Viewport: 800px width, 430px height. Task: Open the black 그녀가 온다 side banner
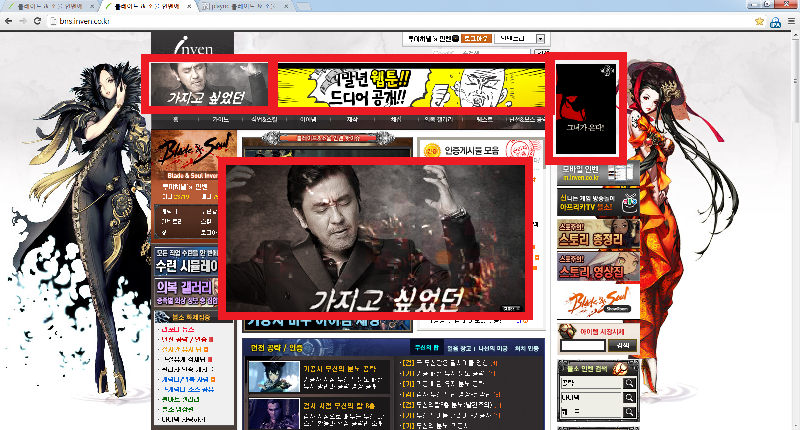coord(586,109)
